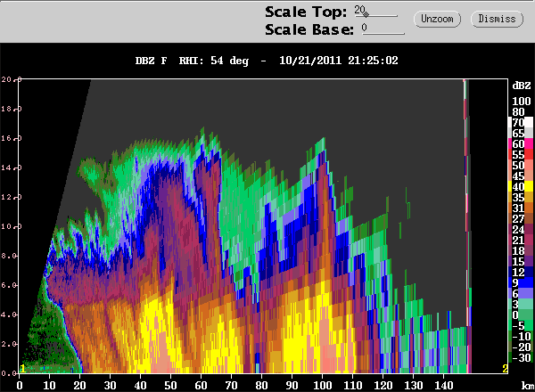
Task: Click the RHI 54 deg title text
Action: coord(214,61)
